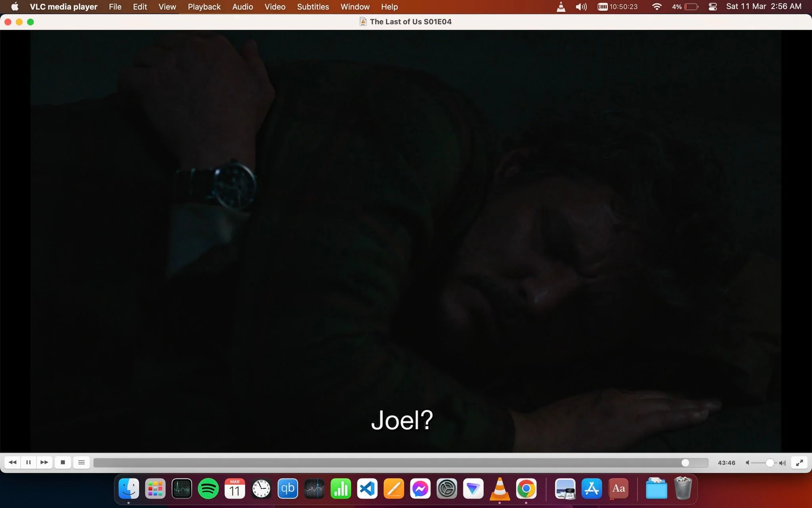This screenshot has width=812, height=508.
Task: Open Spotify from the dock
Action: click(x=208, y=489)
